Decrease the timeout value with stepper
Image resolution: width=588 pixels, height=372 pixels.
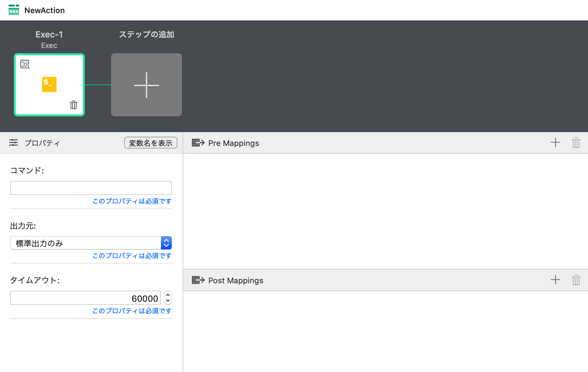click(x=168, y=301)
